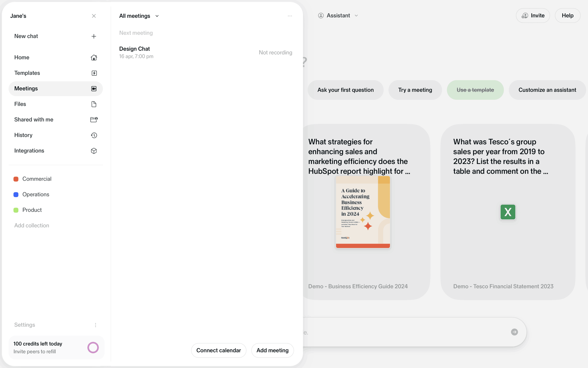This screenshot has width=588, height=368.
Task: Click the Connect calendar button
Action: point(219,350)
